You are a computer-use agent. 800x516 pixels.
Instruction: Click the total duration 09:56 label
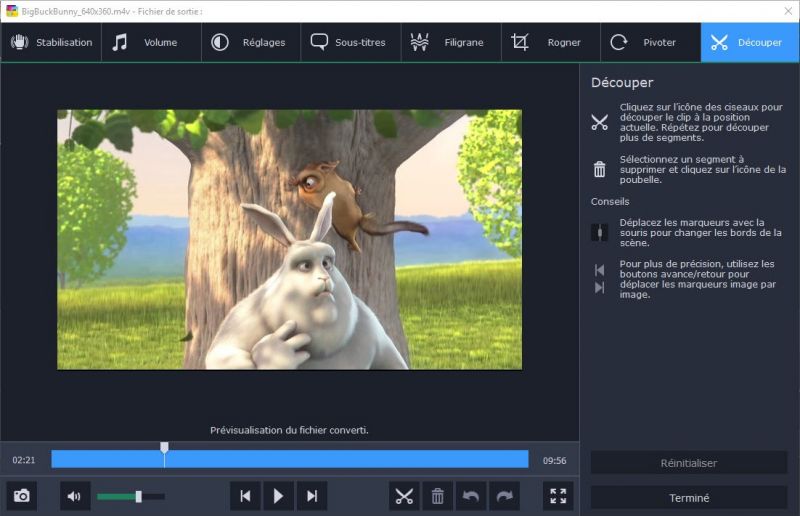click(x=555, y=460)
